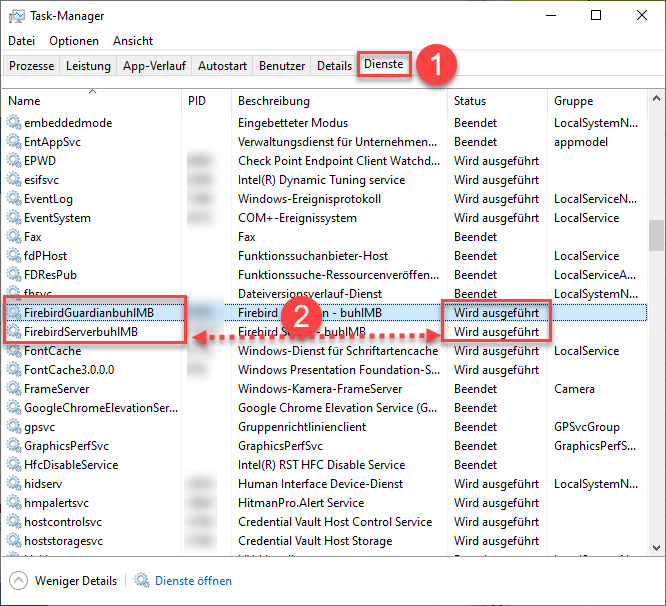The image size is (666, 606).
Task: Sort services by Status column header
Action: tap(470, 101)
